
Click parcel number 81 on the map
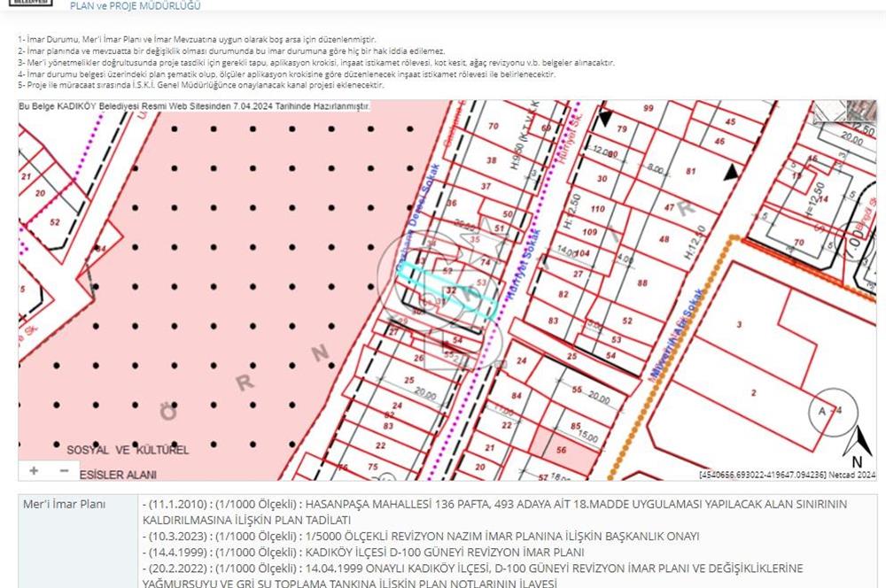tap(690, 171)
